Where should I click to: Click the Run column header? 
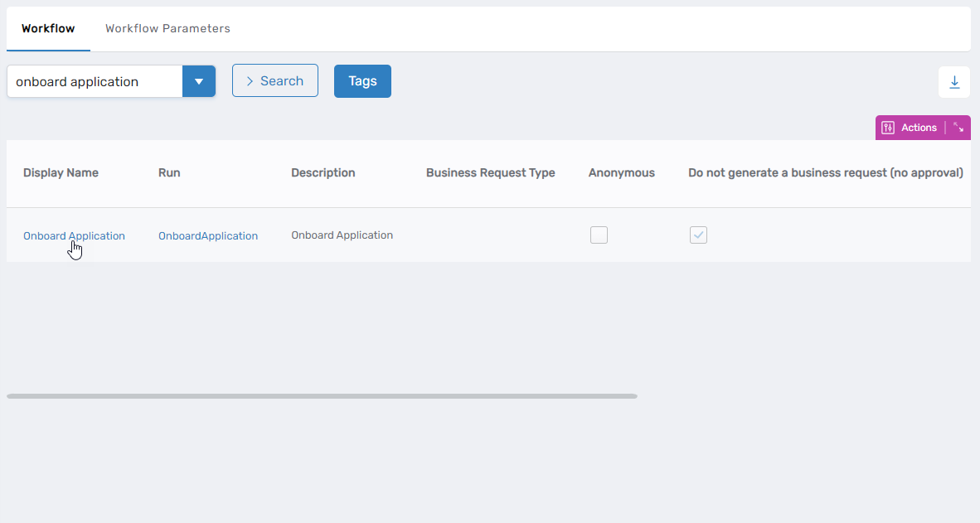coord(168,172)
